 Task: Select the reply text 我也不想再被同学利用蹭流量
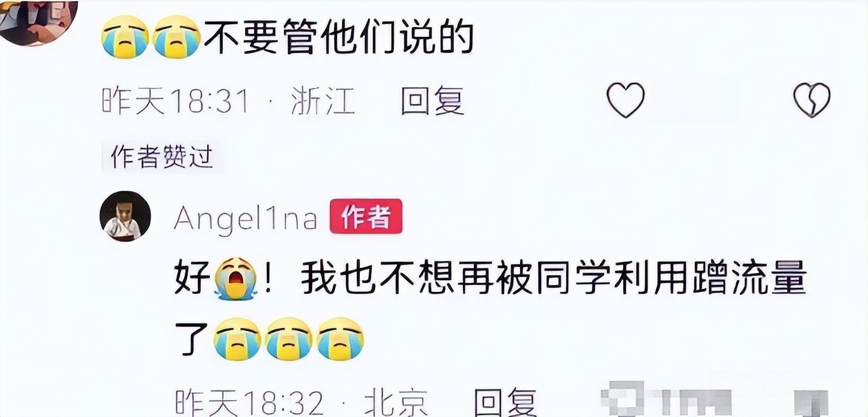pyautogui.click(x=553, y=280)
